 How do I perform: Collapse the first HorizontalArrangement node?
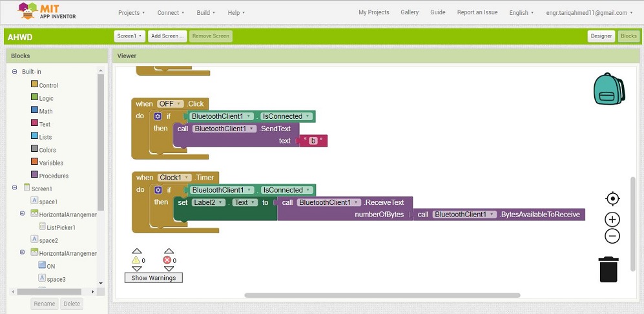pyautogui.click(x=22, y=214)
